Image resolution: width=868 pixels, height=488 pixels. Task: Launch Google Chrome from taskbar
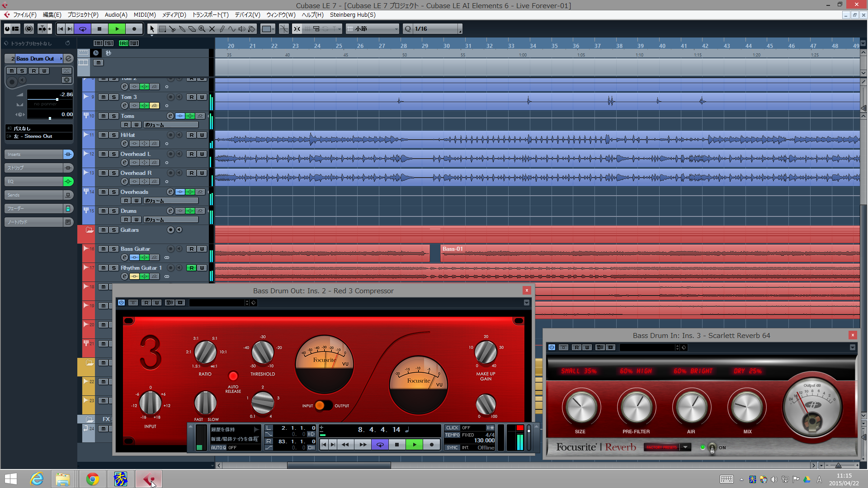[93, 479]
